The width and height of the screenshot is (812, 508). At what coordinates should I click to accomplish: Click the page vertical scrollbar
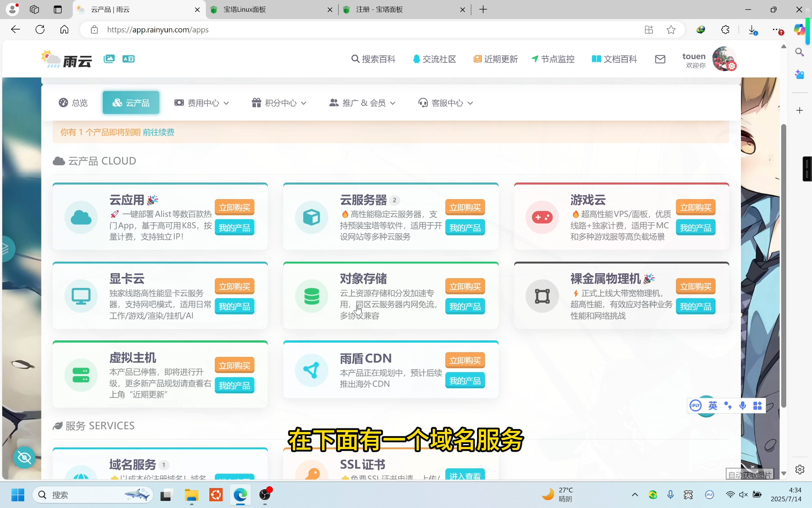pyautogui.click(x=784, y=266)
